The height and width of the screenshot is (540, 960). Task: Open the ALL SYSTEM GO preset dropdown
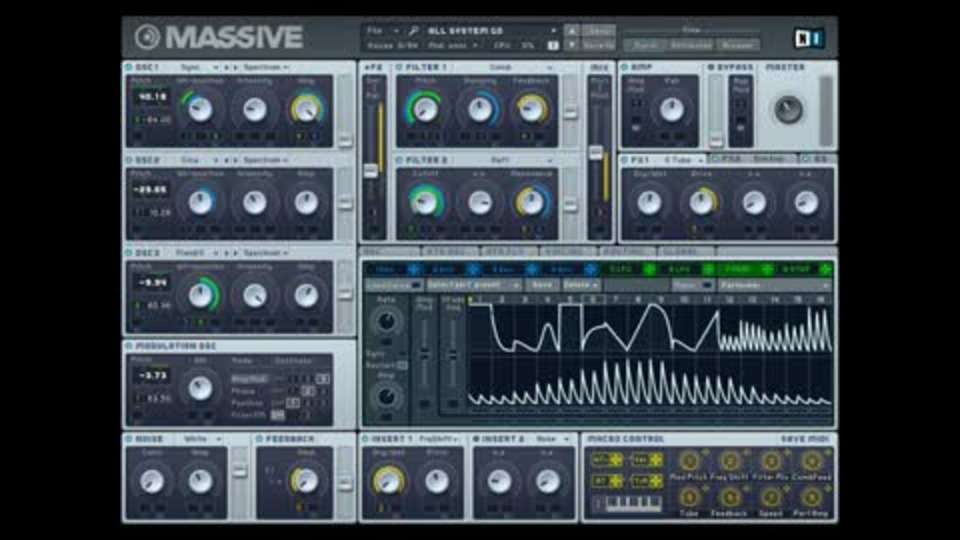pyautogui.click(x=492, y=31)
